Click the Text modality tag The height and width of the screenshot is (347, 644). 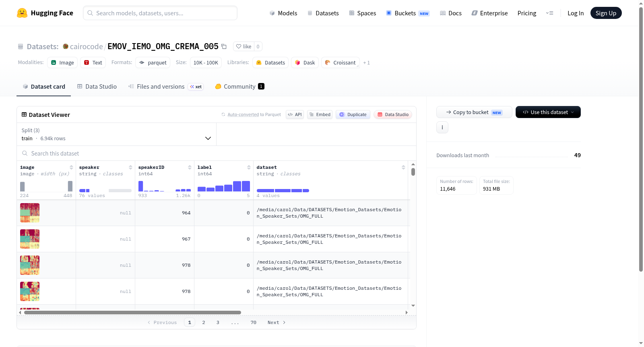[93, 62]
